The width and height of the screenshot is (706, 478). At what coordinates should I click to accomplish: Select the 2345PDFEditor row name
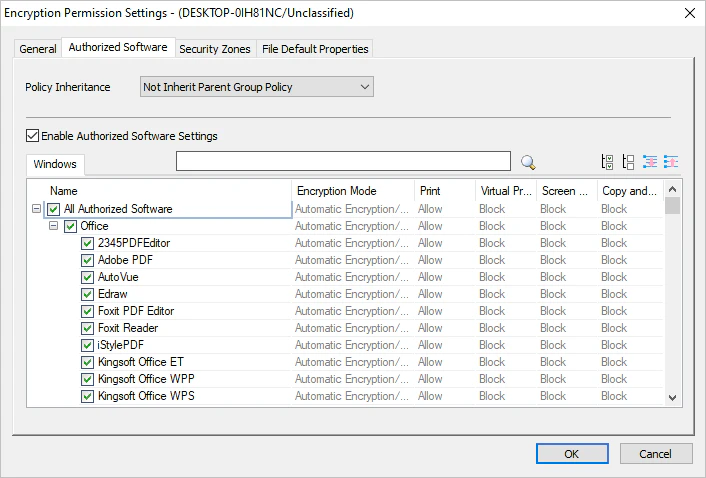134,243
